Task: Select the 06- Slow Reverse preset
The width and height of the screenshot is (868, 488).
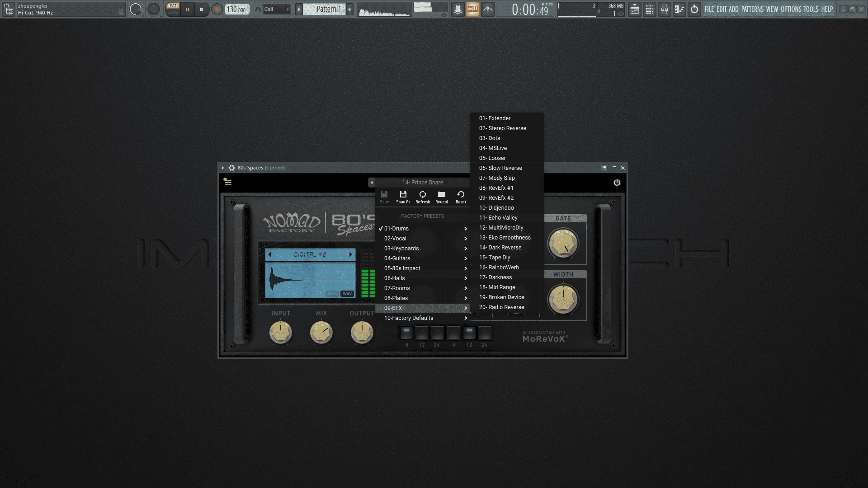Action: coord(507,168)
